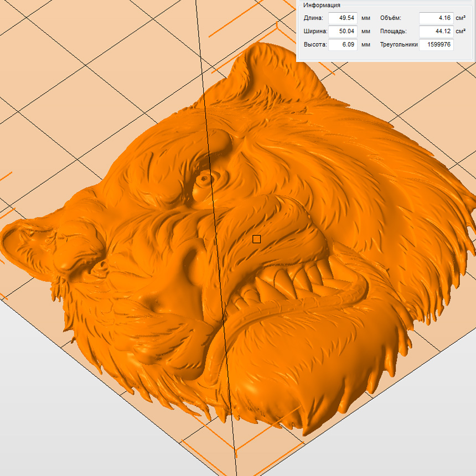Image resolution: width=476 pixels, height=476 pixels.
Task: Click the Информация panel title
Action: coord(322,5)
